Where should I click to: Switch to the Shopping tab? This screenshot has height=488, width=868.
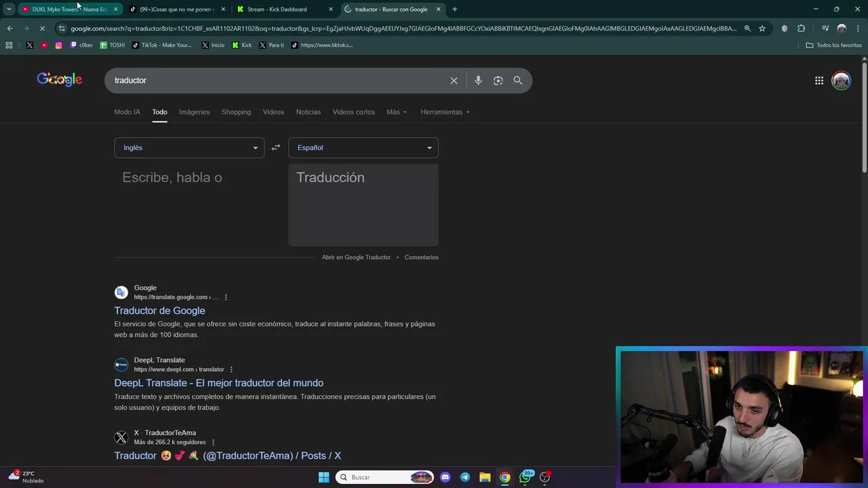coord(236,112)
